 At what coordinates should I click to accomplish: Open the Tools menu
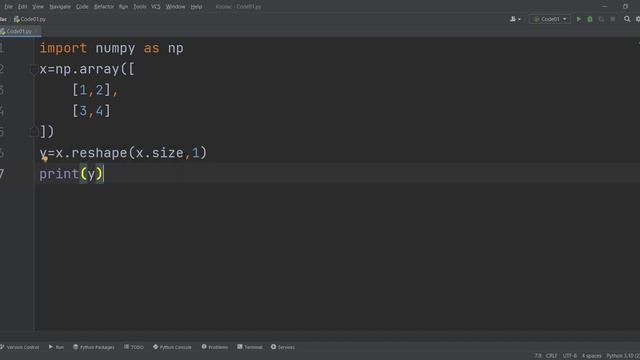point(140,7)
